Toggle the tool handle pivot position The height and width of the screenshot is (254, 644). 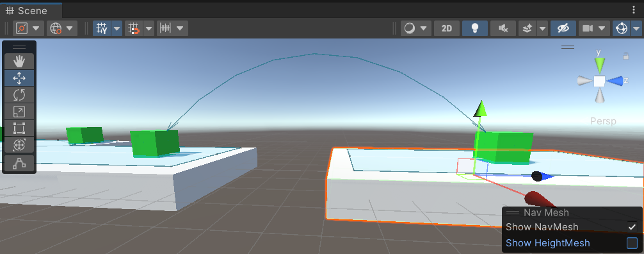pyautogui.click(x=21, y=28)
